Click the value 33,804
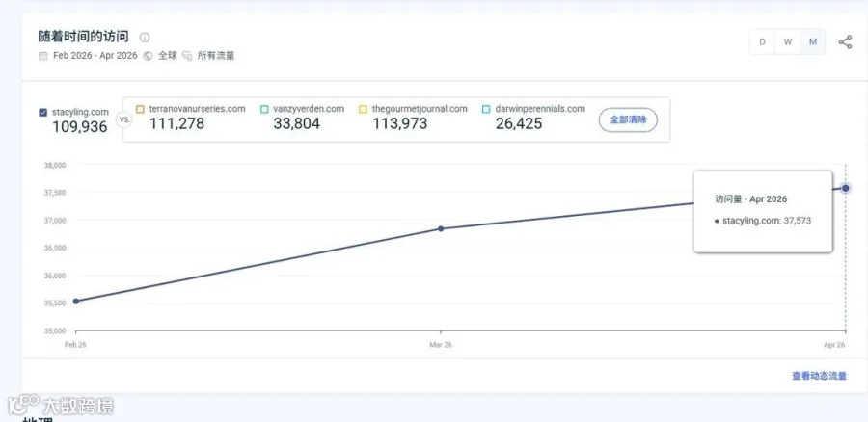 pyautogui.click(x=297, y=123)
